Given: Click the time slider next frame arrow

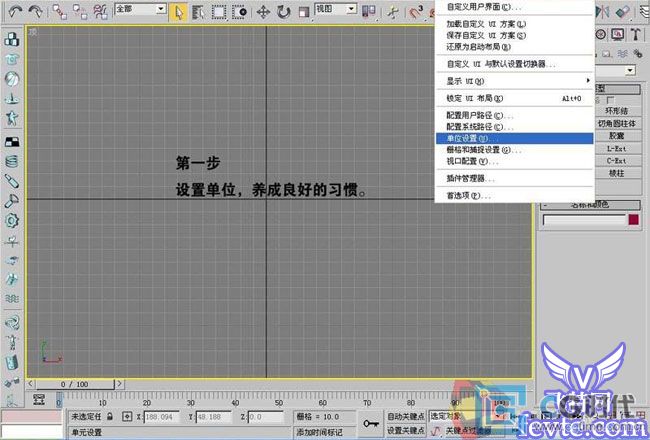Looking at the screenshot, I should pos(119,384).
